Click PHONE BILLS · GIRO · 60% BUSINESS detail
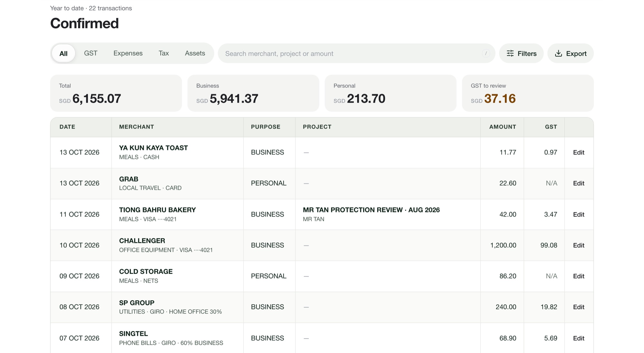 171,343
